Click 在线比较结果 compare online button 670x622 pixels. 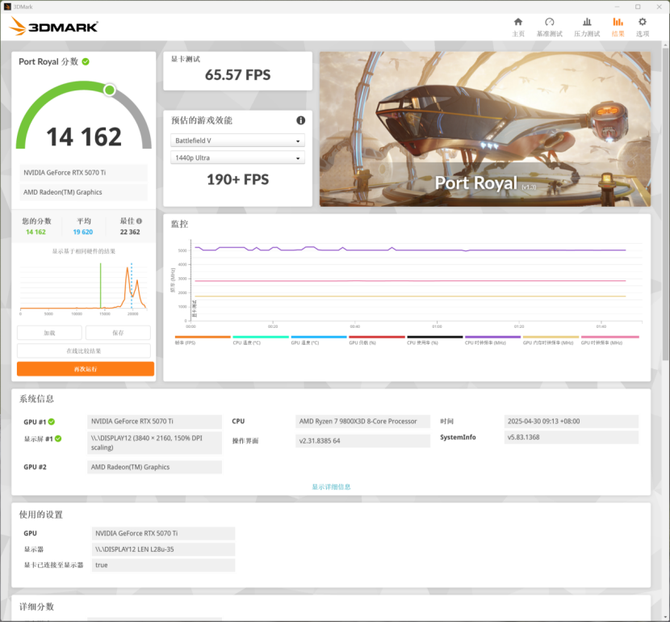click(x=84, y=351)
